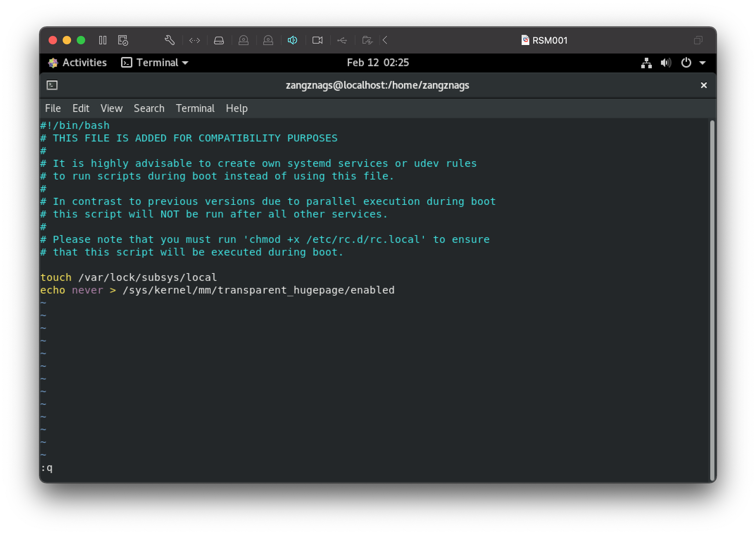Click the first CD/DVD drive icon
Screen dimensions: 756x535
click(244, 40)
